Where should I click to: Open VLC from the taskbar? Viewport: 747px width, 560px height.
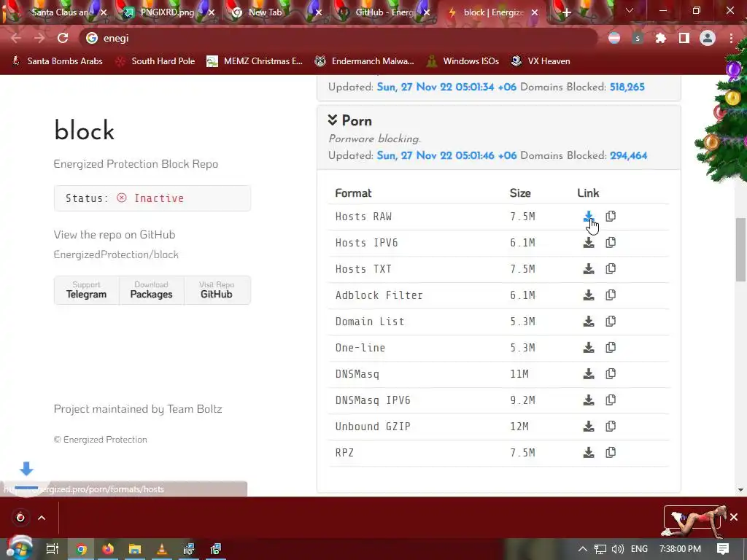162,549
